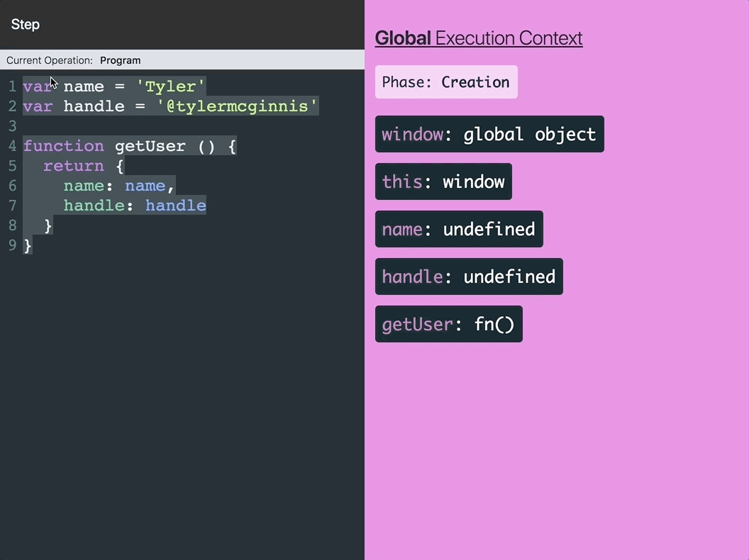Click the this: window box
The width and height of the screenshot is (749, 560).
click(443, 181)
